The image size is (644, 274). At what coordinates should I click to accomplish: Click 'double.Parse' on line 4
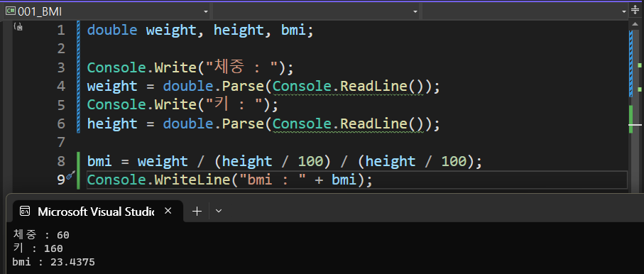click(x=213, y=87)
